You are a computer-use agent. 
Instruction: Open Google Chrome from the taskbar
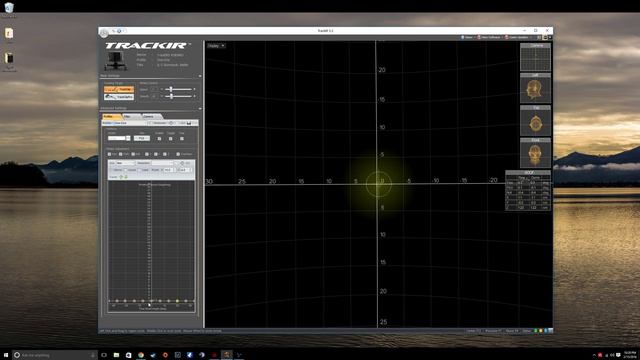(141, 355)
